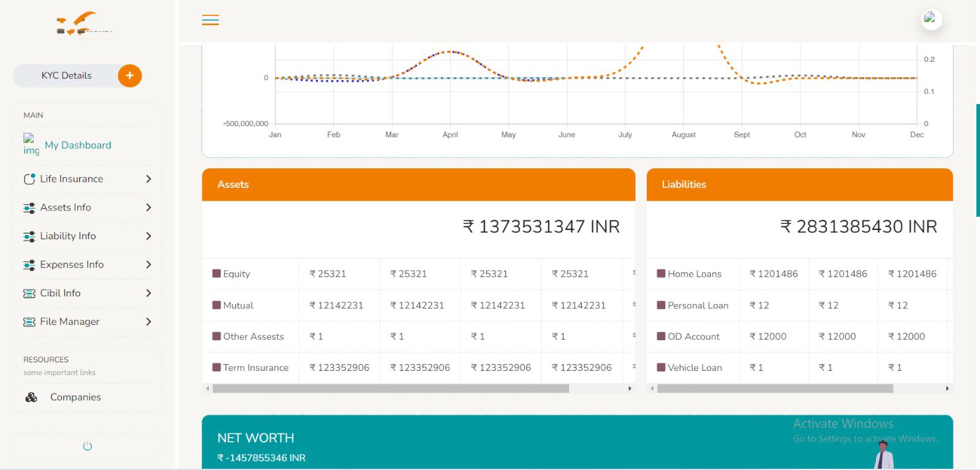Click the Liabilities table horizontal scrollbar

coord(775,389)
